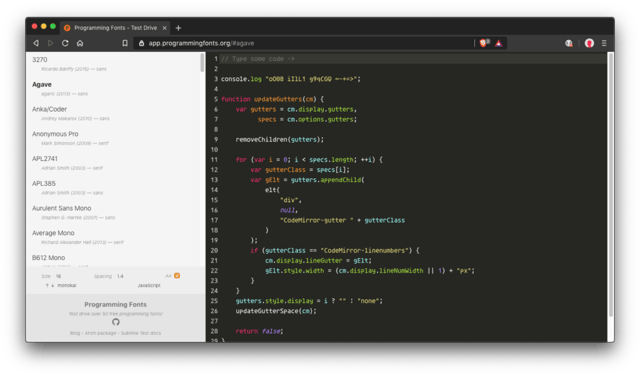
Task: Open the user profile avatar icon
Action: pyautogui.click(x=589, y=43)
